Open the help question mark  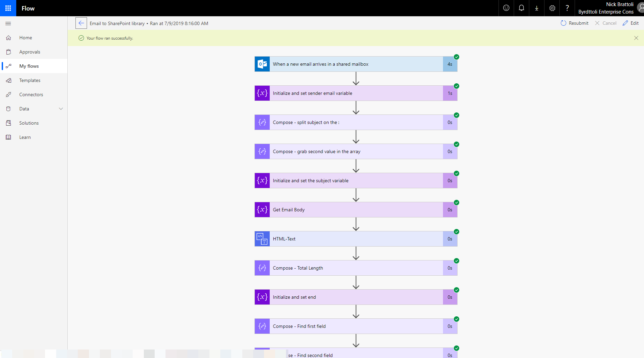click(x=568, y=8)
